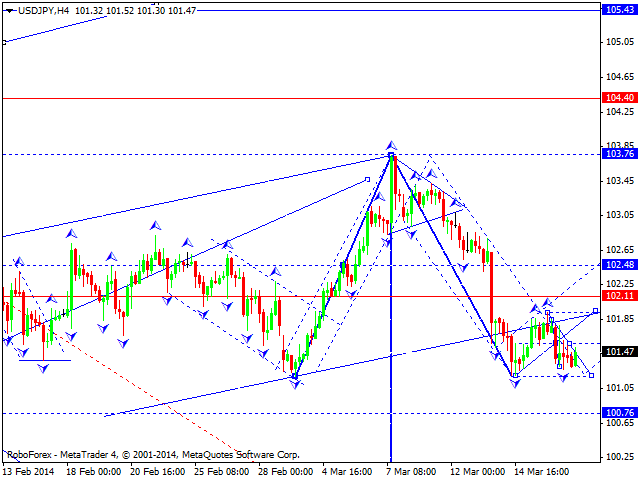Click the blue 103.76 price label
The image size is (640, 480).
point(618,154)
